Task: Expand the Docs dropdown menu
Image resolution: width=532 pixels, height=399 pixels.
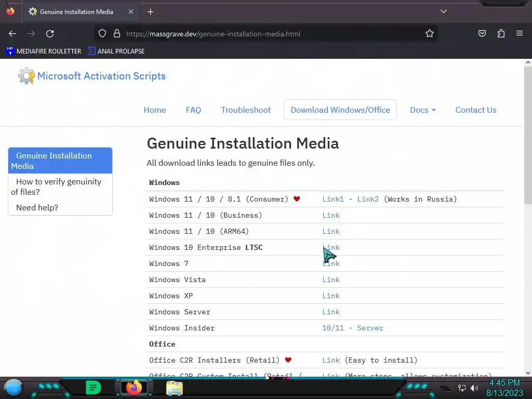Action: (423, 110)
